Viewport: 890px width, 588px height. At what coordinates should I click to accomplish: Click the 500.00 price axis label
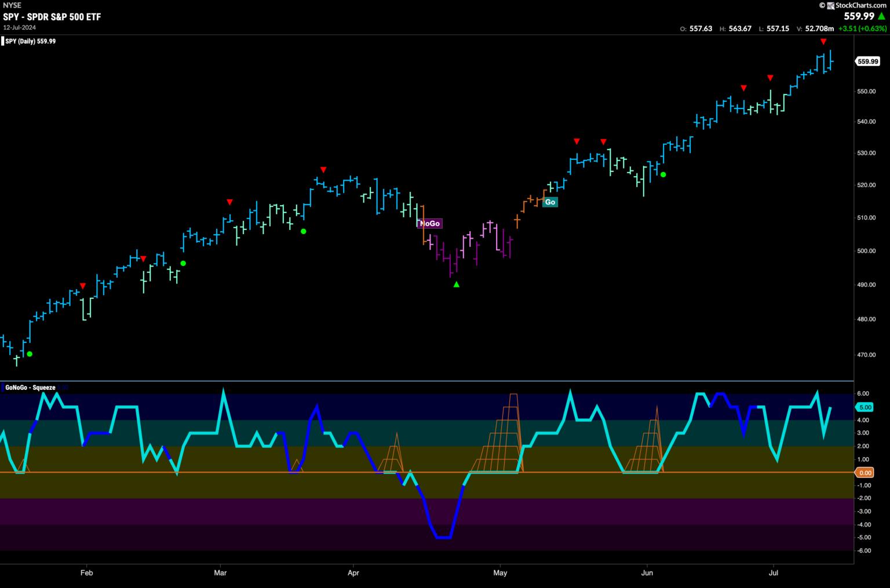866,251
